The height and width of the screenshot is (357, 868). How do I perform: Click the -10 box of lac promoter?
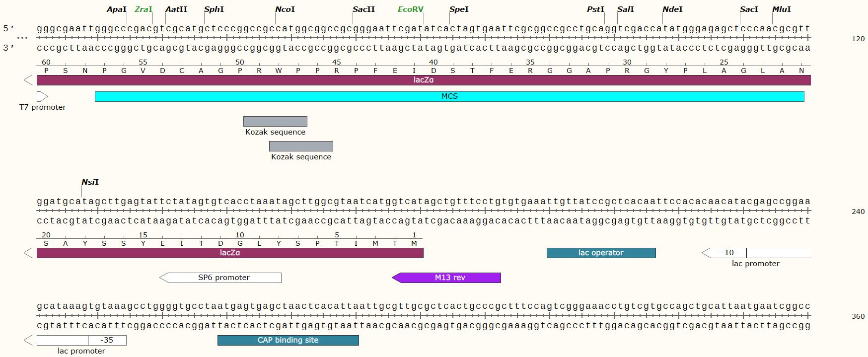click(727, 253)
